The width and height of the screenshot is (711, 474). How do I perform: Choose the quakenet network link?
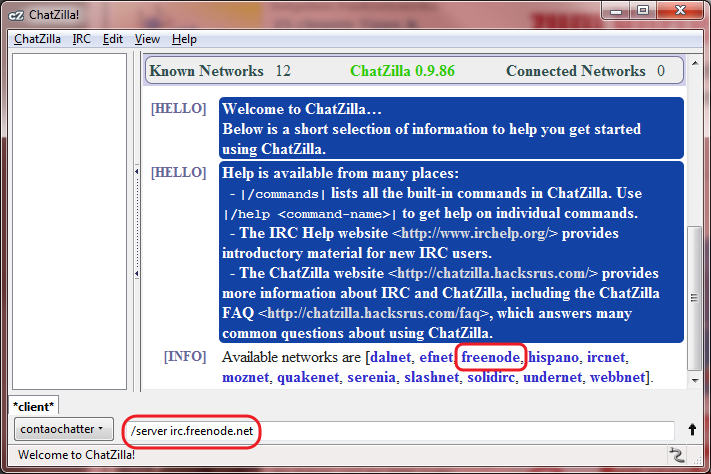point(308,377)
